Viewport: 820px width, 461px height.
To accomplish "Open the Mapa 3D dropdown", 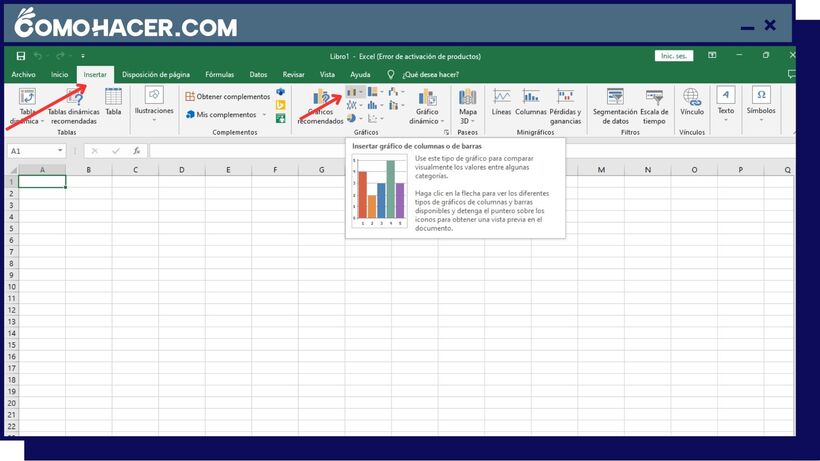I will [467, 120].
